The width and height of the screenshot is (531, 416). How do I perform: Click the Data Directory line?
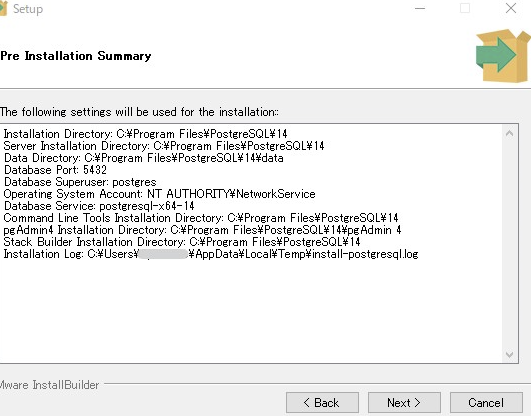(144, 158)
